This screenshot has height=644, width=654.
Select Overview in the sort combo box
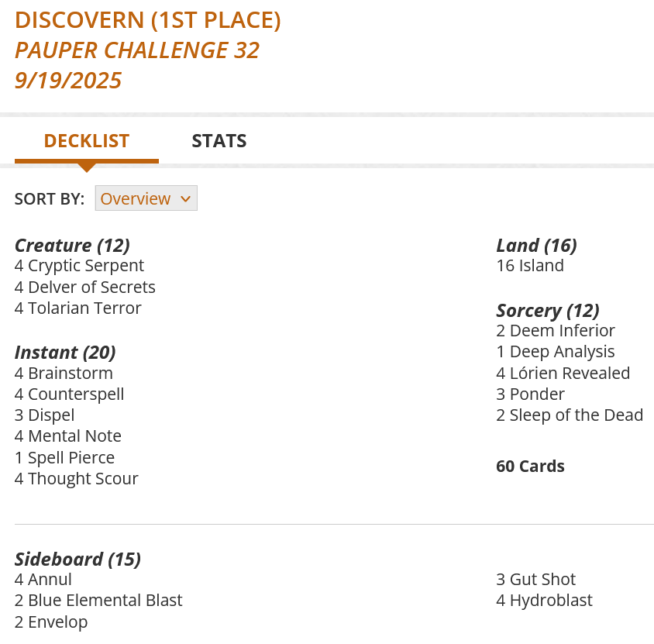point(136,198)
